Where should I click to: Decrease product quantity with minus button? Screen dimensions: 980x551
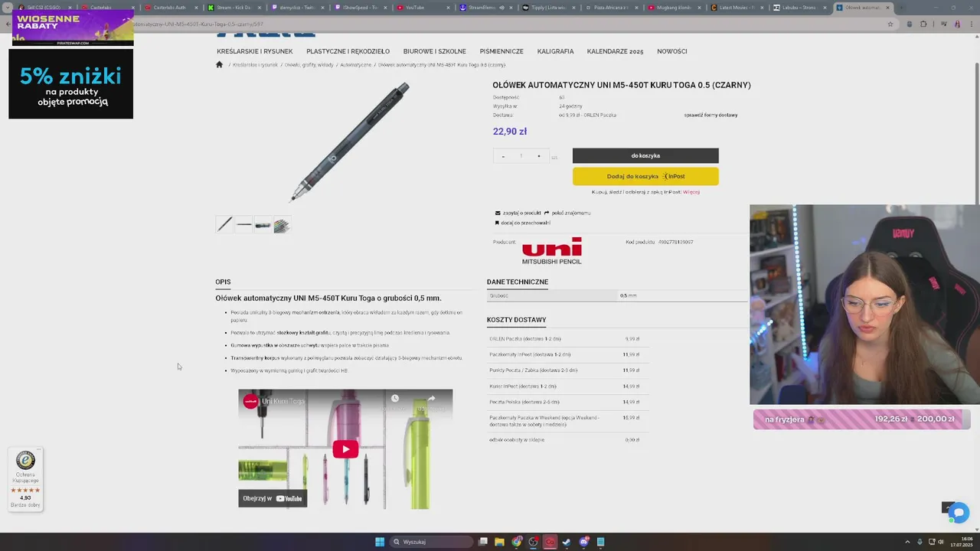click(x=503, y=156)
